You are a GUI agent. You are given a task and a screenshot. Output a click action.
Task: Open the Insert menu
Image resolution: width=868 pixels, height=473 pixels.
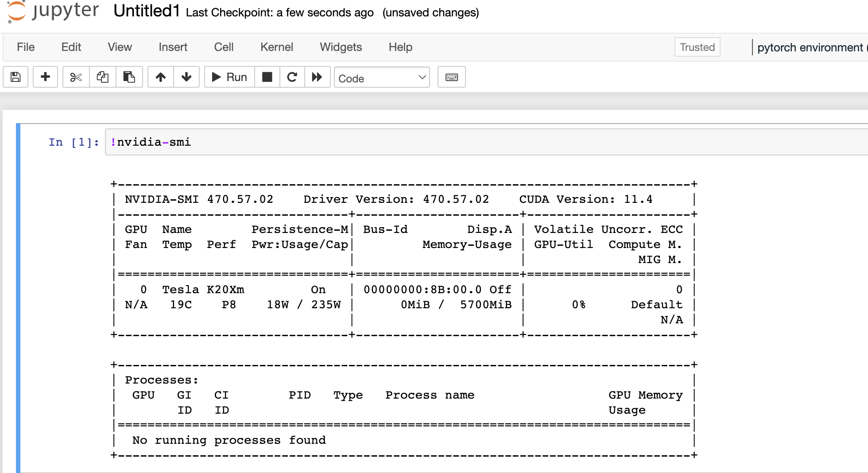[173, 47]
